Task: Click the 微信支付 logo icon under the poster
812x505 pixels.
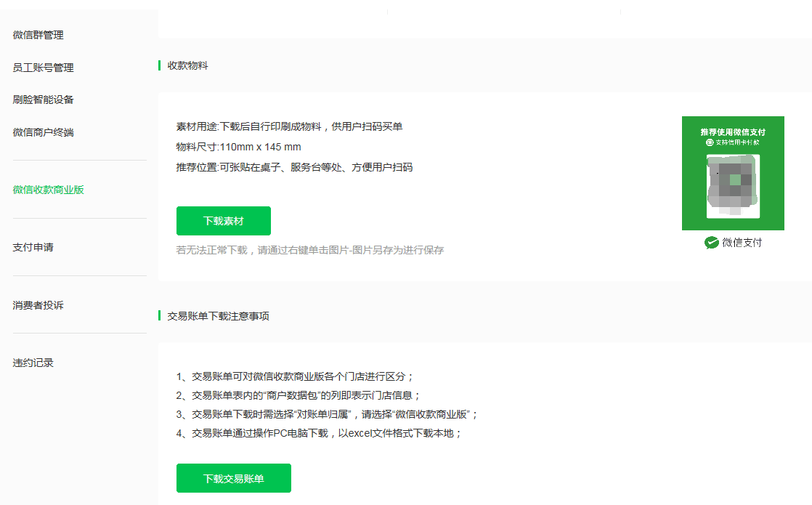Action: (712, 243)
